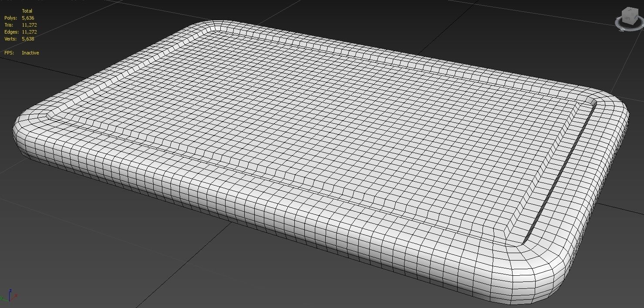Click the wireframe tray model in the viewport
Image resolution: width=644 pixels, height=308 pixels.
[321, 161]
